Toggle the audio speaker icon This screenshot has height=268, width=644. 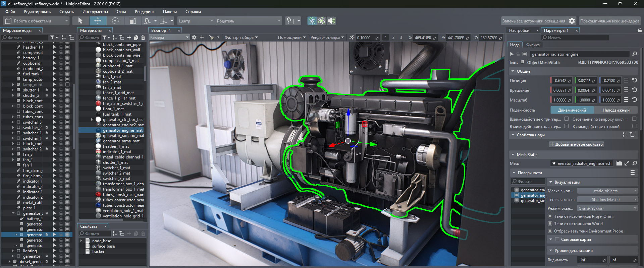point(331,21)
